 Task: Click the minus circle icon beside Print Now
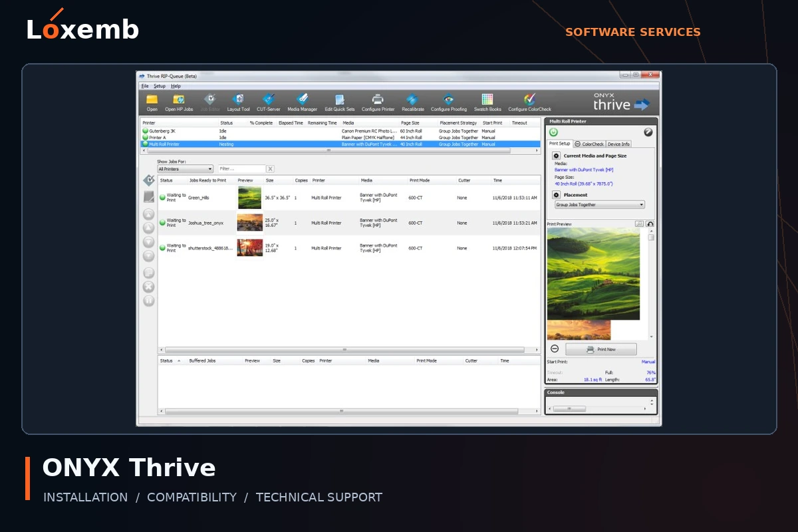[555, 349]
